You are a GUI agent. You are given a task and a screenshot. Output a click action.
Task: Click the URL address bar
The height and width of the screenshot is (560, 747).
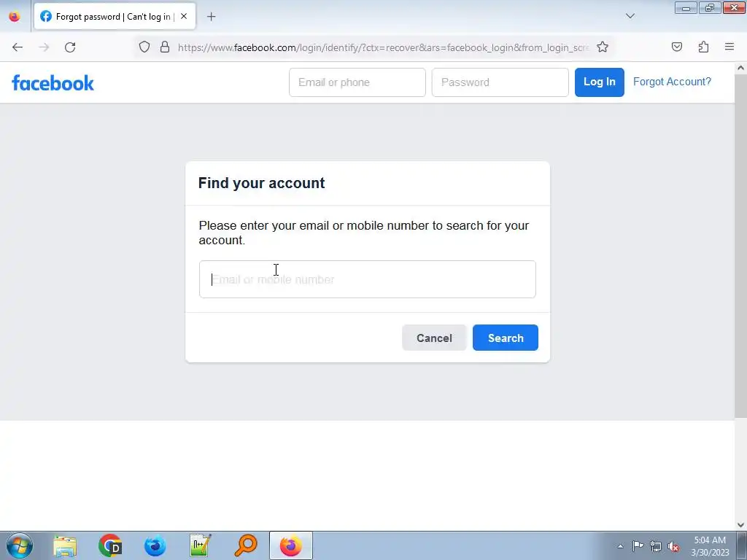383,47
